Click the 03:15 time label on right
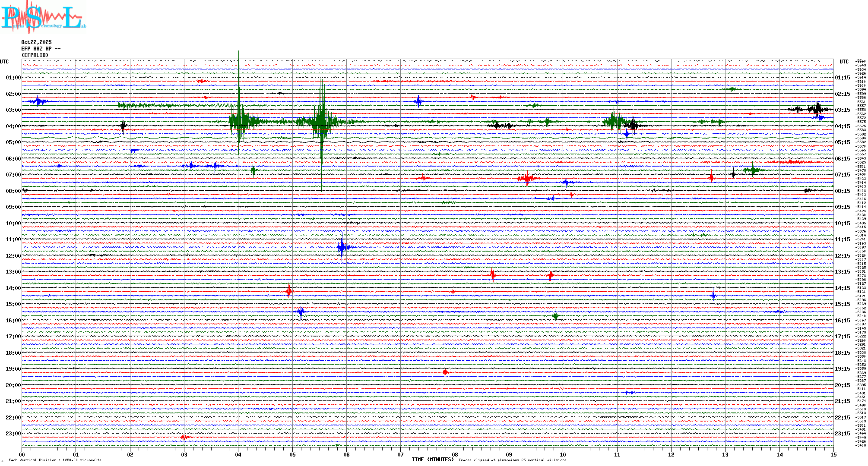 click(842, 110)
